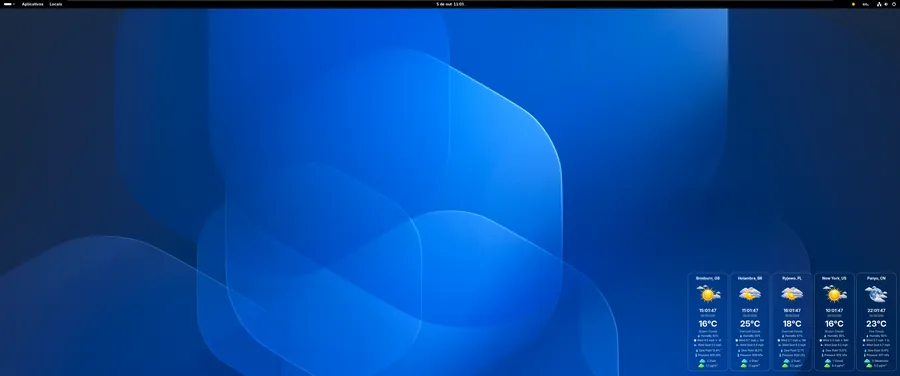Click the yellow dot indicator in top bar
The image size is (900, 376).
point(854,4)
